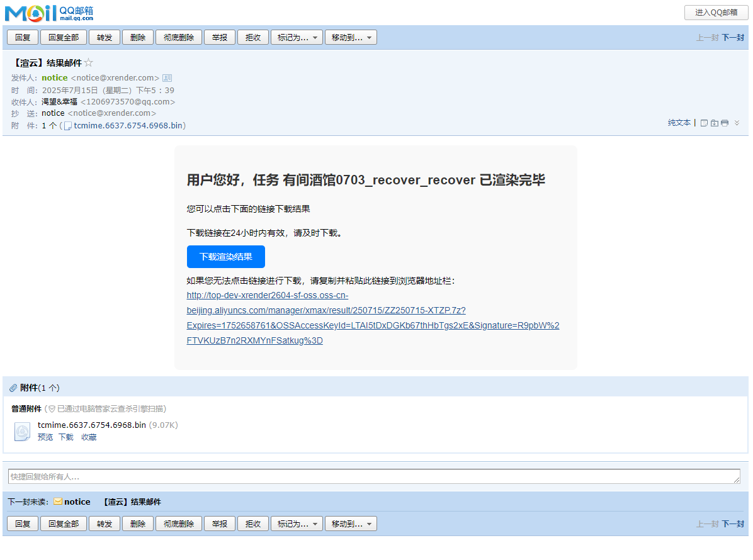Click top 彻底删除 button
The height and width of the screenshot is (560, 753).
click(x=179, y=38)
